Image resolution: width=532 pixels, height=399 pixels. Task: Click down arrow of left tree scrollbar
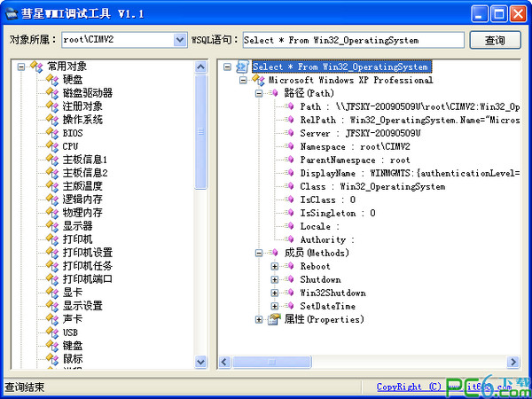point(201,362)
